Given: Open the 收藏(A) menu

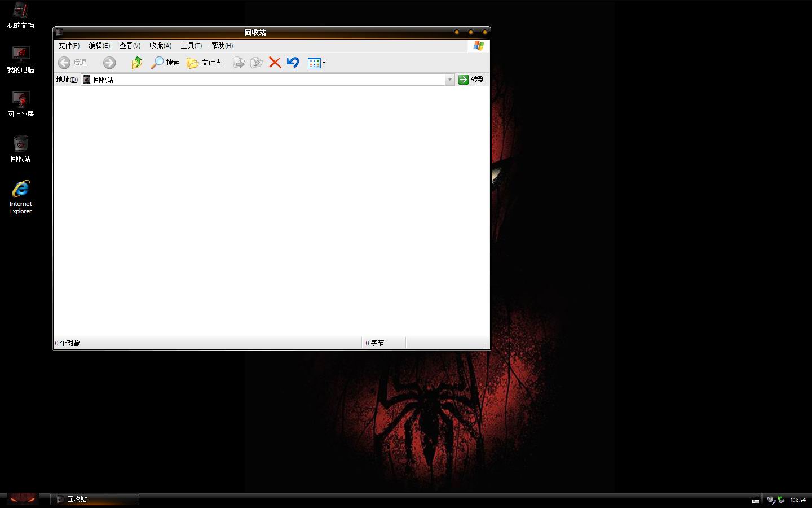Looking at the screenshot, I should point(160,46).
